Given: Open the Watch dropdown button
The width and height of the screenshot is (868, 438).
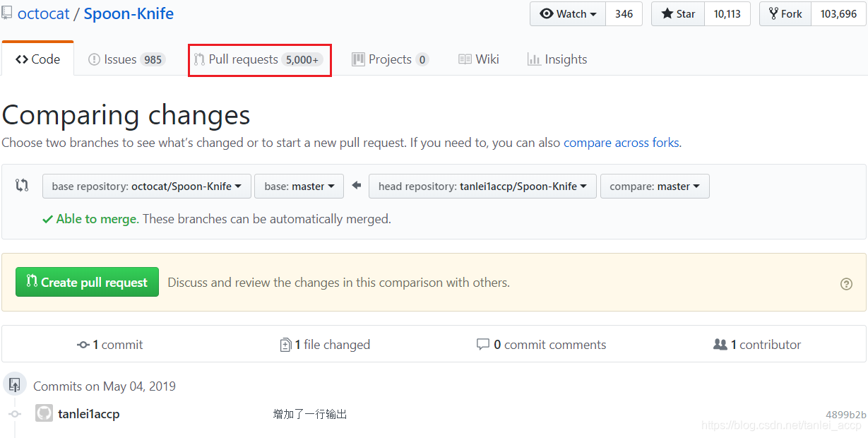Looking at the screenshot, I should pyautogui.click(x=568, y=13).
